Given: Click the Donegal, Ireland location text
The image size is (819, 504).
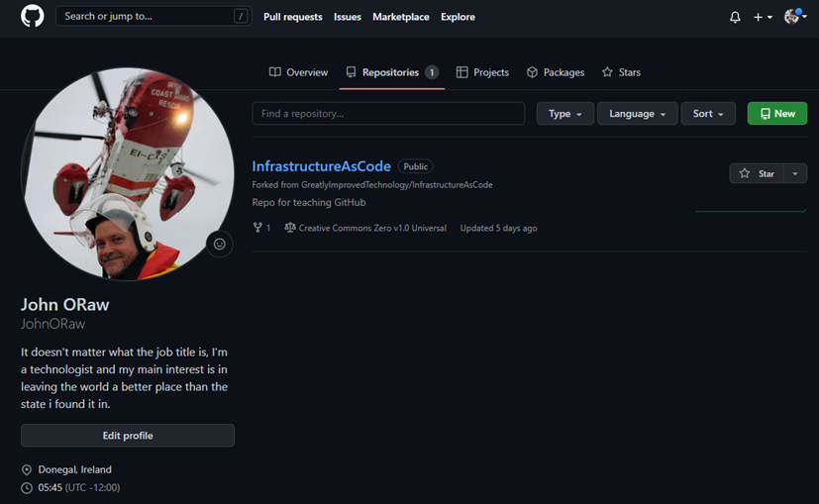Looking at the screenshot, I should click(74, 469).
